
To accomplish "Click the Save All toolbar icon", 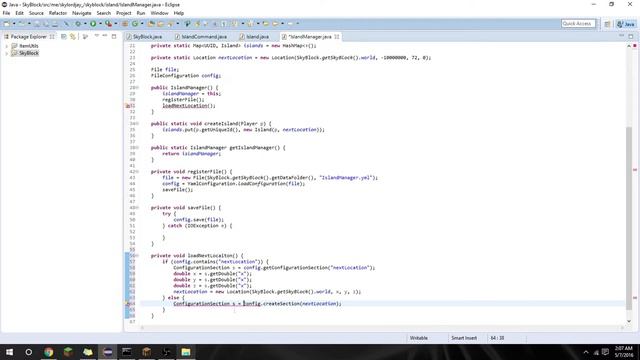I will (46, 24).
